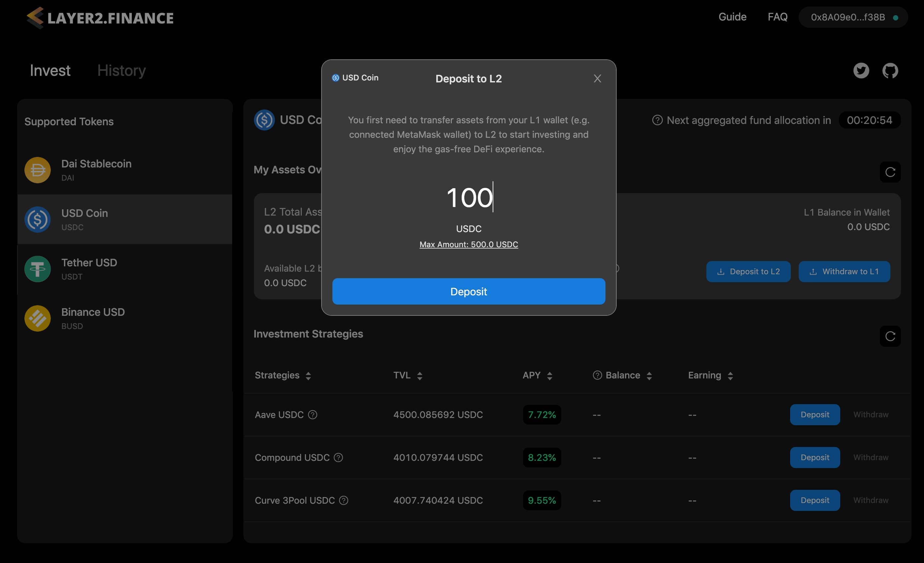924x563 pixels.
Task: Click the Balance column help icon
Action: coord(598,375)
